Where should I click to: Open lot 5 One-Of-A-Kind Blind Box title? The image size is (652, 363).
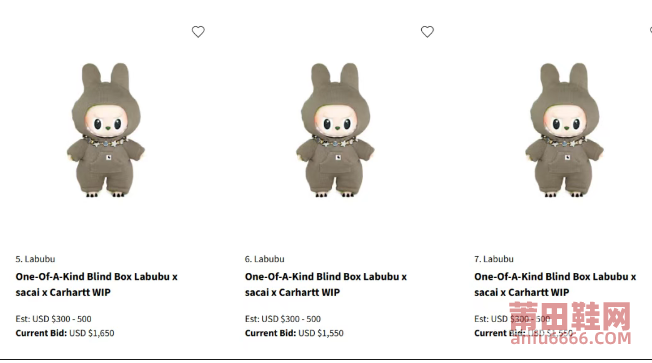pyautogui.click(x=96, y=284)
